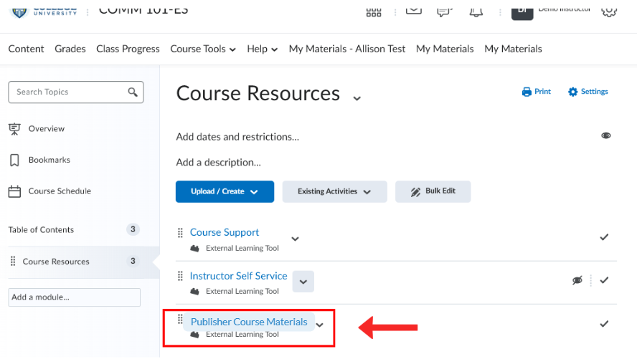
Task: Select Course Resources module in sidebar
Action: click(x=81, y=262)
